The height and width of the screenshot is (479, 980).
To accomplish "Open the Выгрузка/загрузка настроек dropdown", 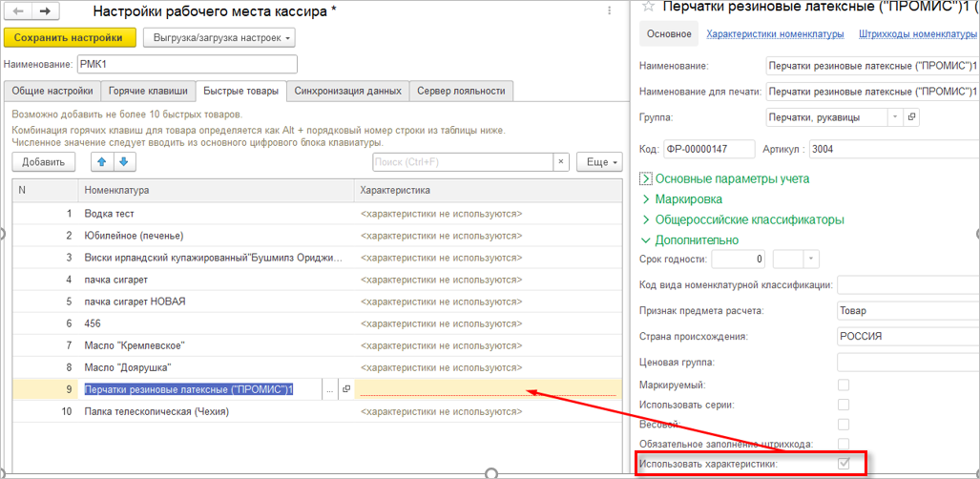I will coord(219,38).
